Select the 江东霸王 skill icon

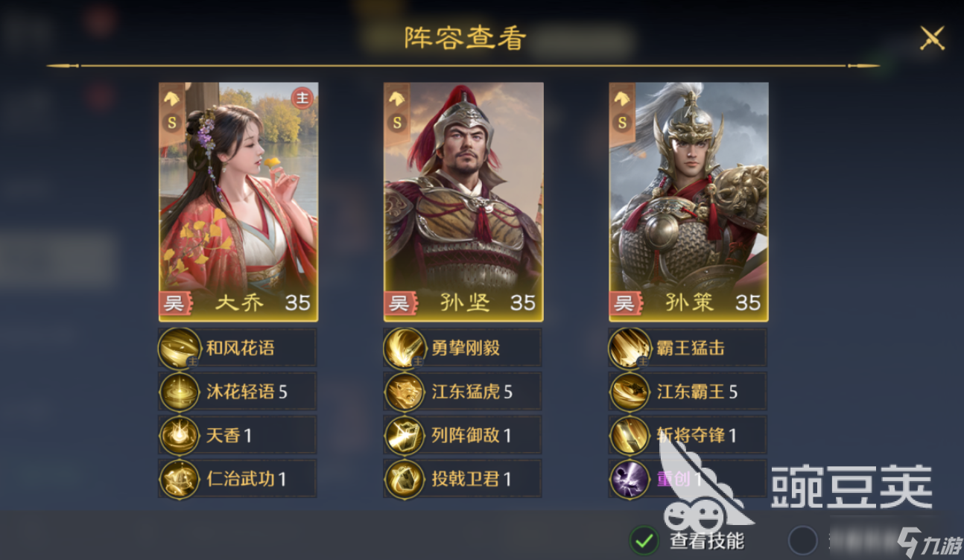tap(630, 392)
